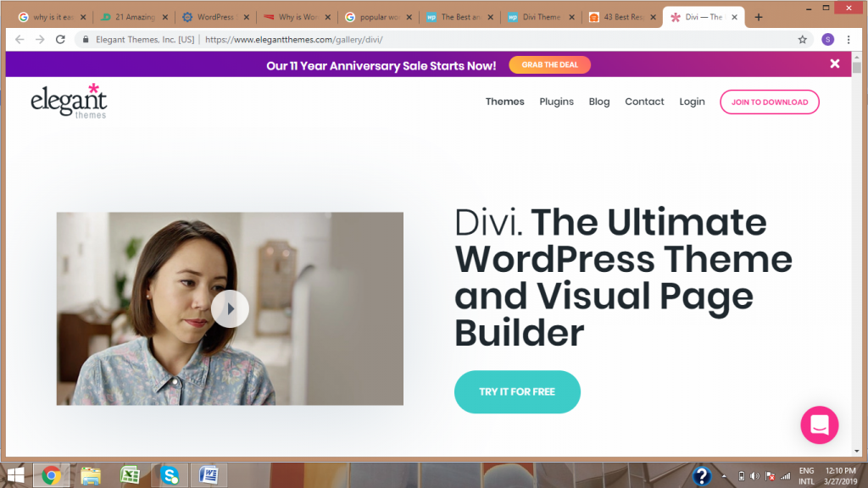Open the Contact page link
This screenshot has height=488, width=868.
tap(644, 102)
